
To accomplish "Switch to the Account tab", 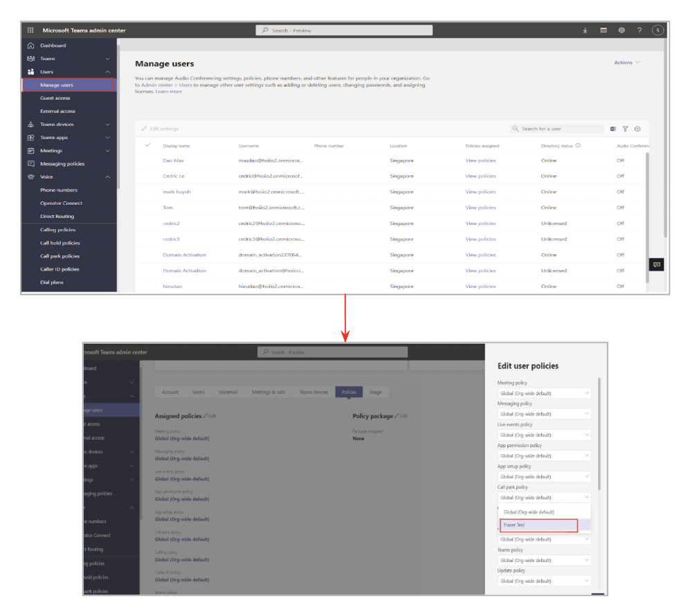I will (170, 392).
